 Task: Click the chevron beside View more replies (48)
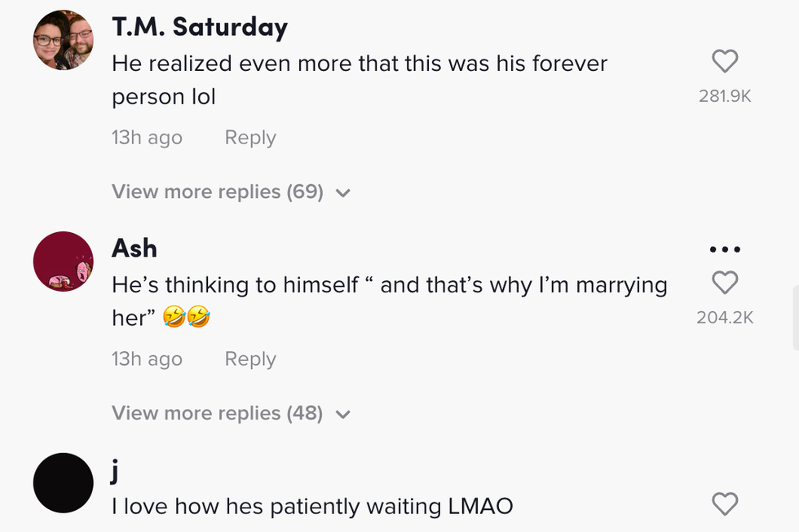(343, 415)
